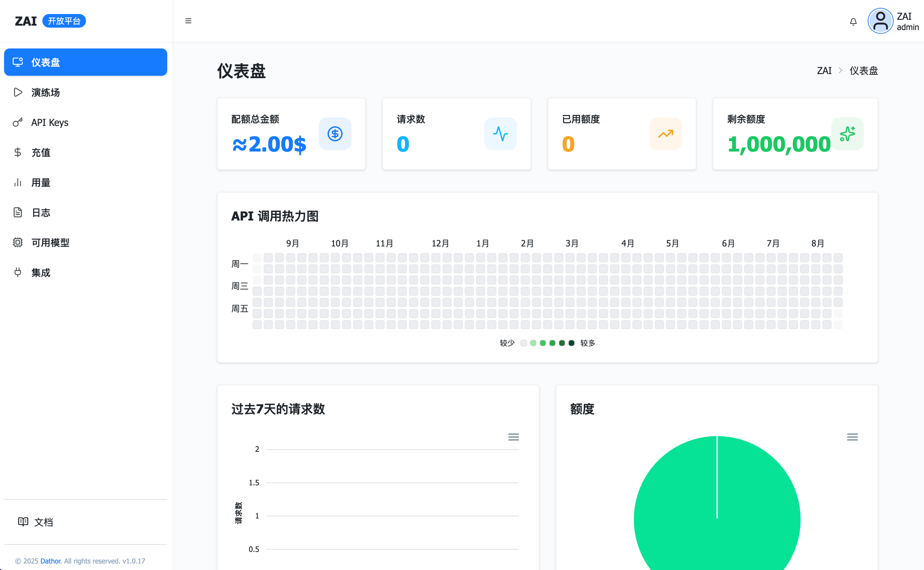The width and height of the screenshot is (924, 570).
Task: Open 日志 logs in sidebar
Action: tap(41, 213)
